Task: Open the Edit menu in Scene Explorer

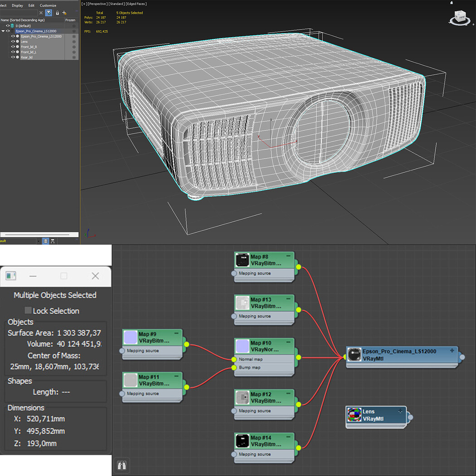Action: point(31,5)
